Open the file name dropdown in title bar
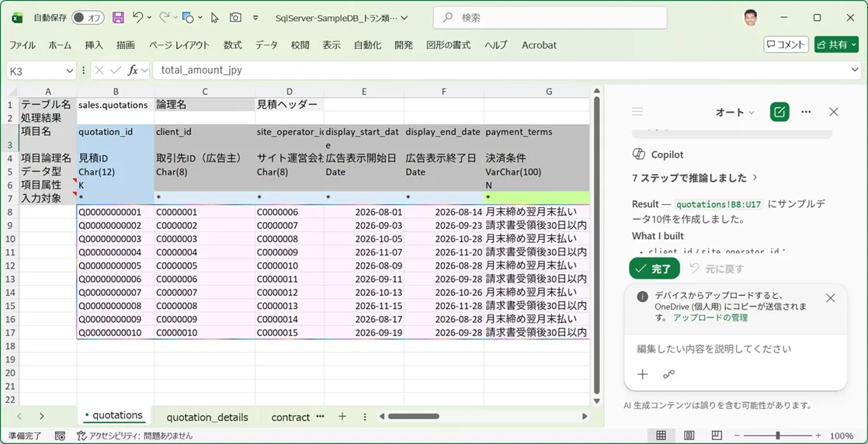This screenshot has height=444, width=868. [404, 18]
